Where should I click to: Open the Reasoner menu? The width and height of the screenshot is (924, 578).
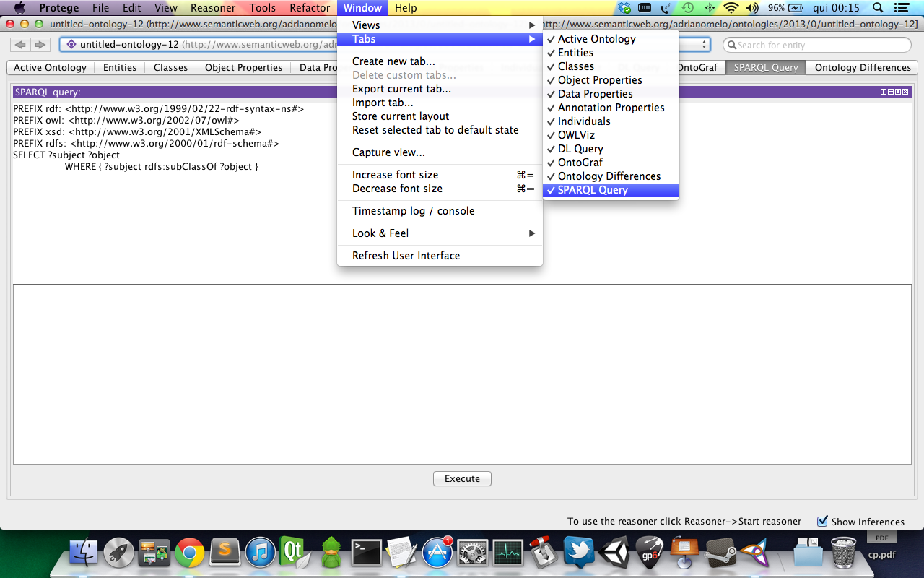(x=213, y=8)
